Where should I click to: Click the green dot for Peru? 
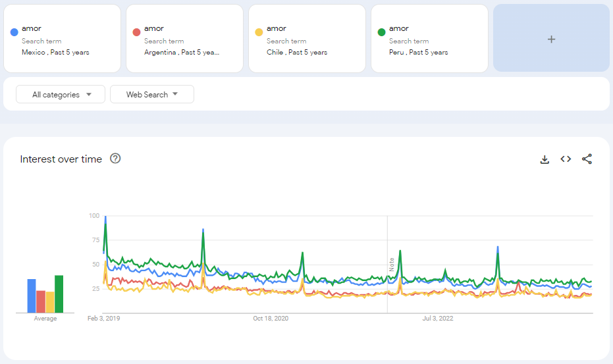point(382,32)
